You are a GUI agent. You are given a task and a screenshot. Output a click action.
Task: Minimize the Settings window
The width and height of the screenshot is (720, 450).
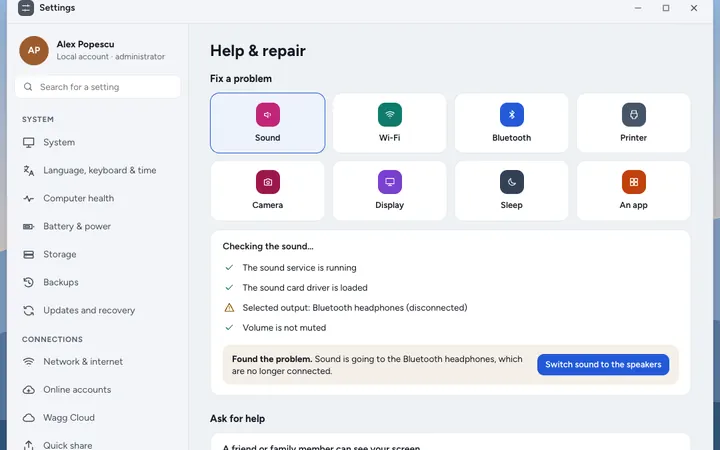638,8
